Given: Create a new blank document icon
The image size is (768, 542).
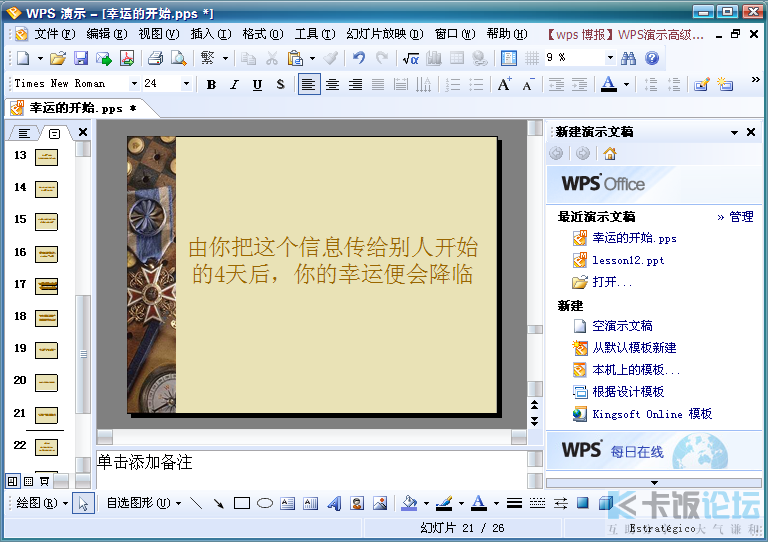Looking at the screenshot, I should click(23, 58).
